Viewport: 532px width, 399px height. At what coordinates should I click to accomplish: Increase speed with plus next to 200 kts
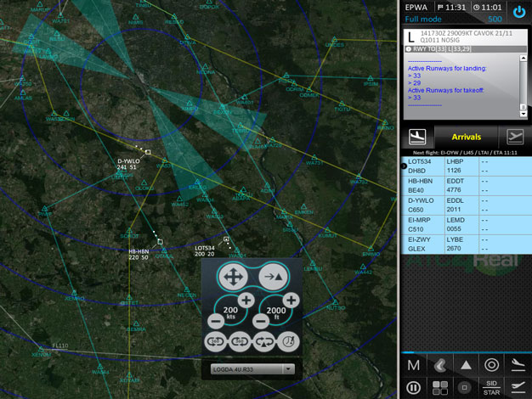coord(246,301)
